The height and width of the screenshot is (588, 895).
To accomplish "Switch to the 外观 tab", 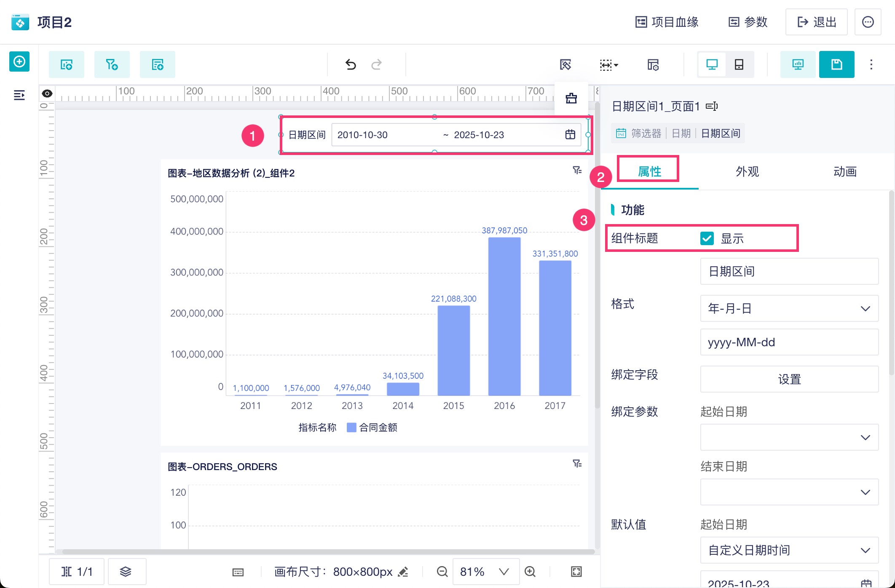I will coord(747,172).
